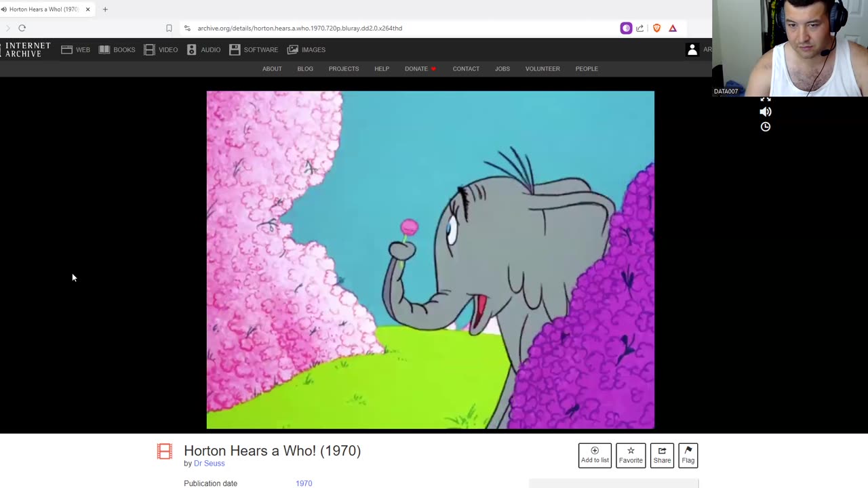Open the Images section icon
The image size is (868, 488).
click(x=293, y=49)
